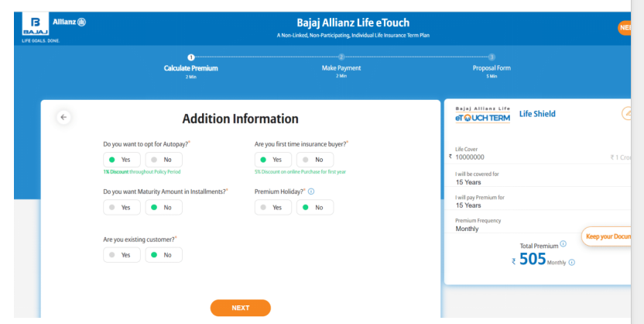Go to Proposal Form step
Screen dimensions: 644x324
point(492,68)
